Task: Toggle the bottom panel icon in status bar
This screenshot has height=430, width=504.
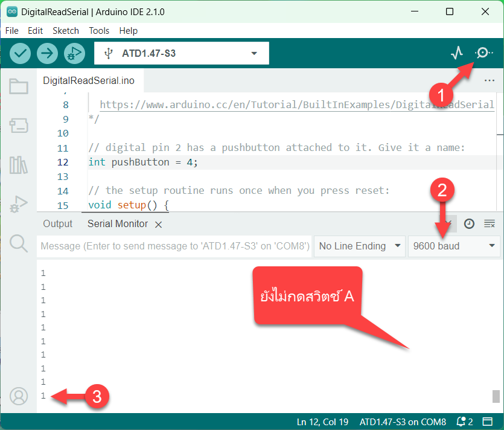Action: (487, 422)
